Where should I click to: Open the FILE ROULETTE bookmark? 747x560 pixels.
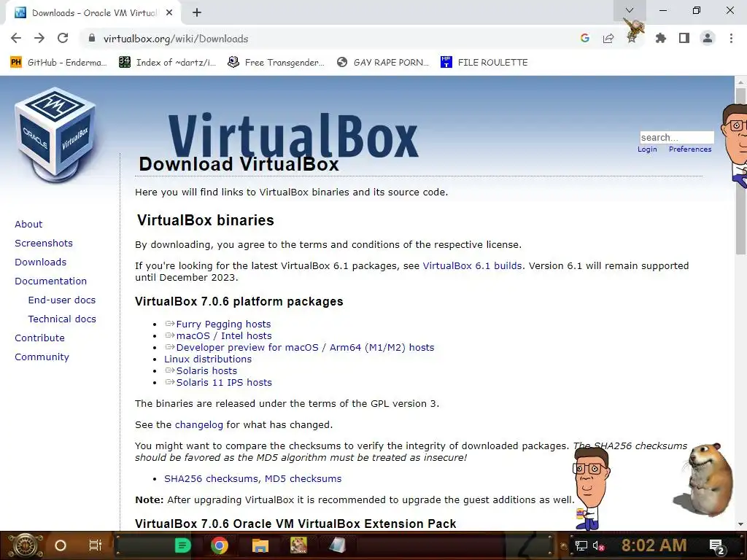click(x=484, y=63)
